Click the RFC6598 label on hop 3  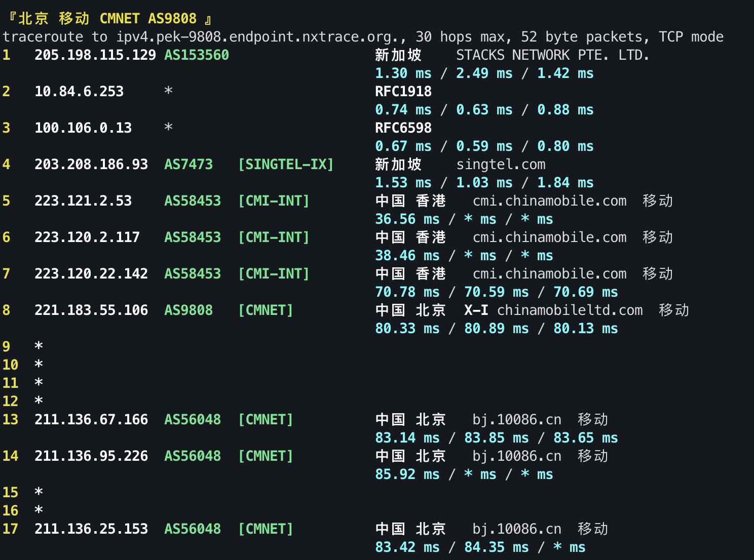click(402, 128)
